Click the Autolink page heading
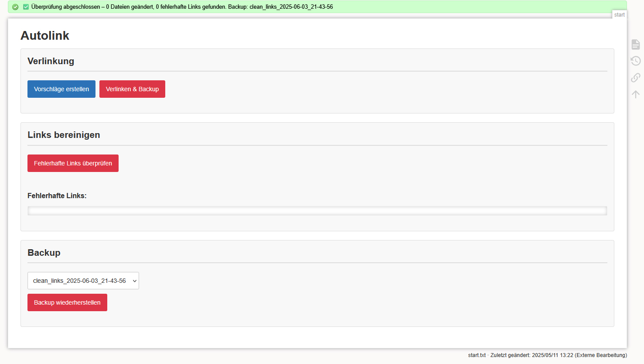 [x=45, y=36]
